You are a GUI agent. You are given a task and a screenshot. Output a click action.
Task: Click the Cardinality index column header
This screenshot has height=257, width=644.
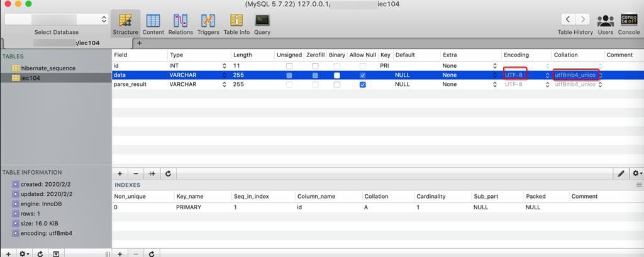442,196
